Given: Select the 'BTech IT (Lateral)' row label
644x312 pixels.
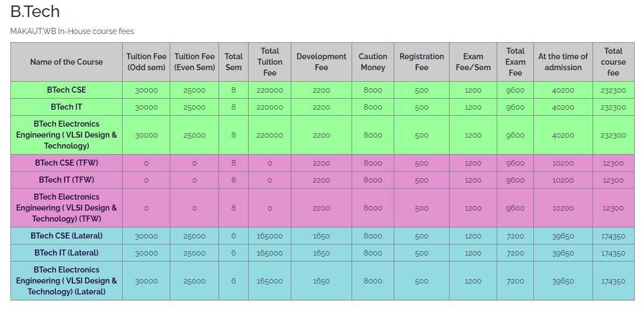Looking at the screenshot, I should (67, 253).
